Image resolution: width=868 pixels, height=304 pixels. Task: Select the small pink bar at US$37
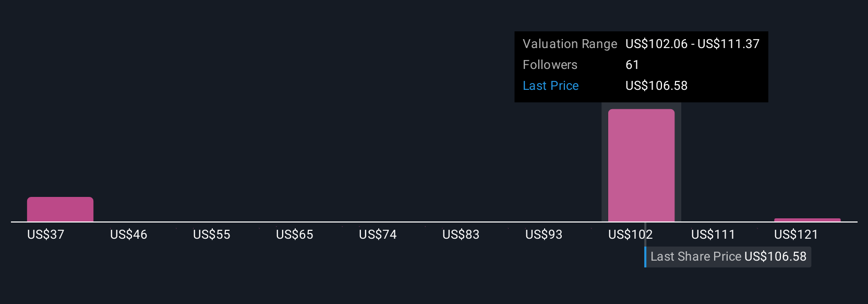60,209
